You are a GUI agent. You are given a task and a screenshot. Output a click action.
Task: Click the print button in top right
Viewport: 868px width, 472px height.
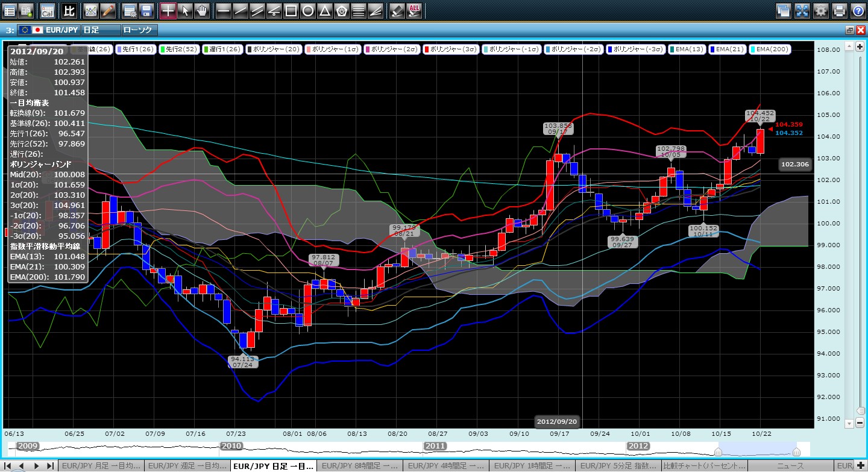point(839,10)
